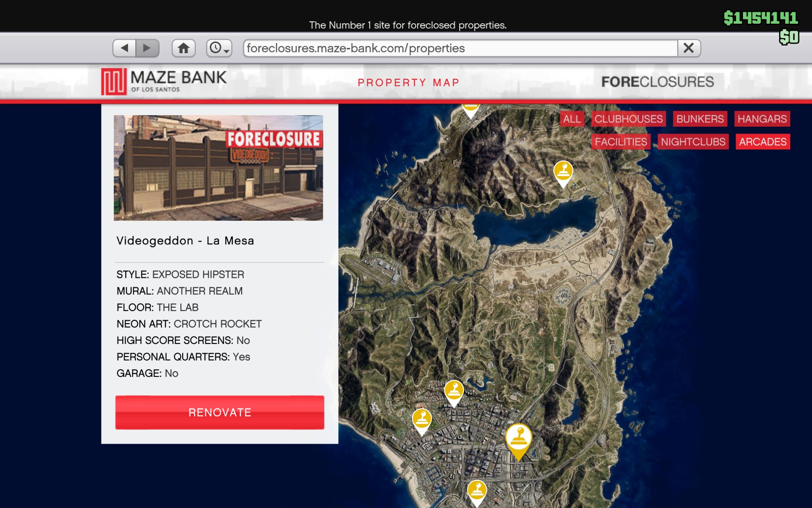Close the browser with the X button
This screenshot has height=508, width=812.
[x=689, y=48]
